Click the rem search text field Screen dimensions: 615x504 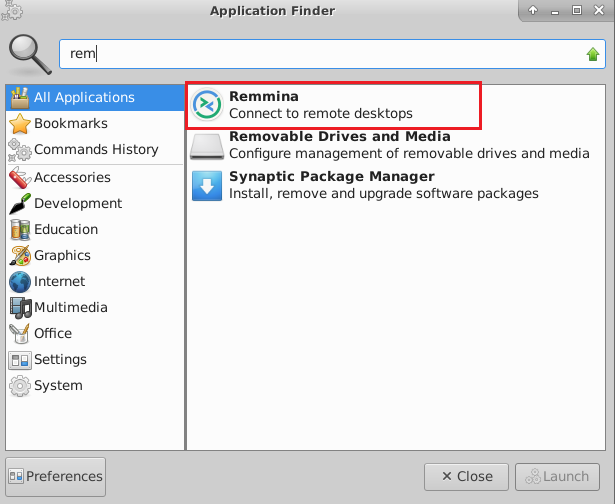click(332, 54)
